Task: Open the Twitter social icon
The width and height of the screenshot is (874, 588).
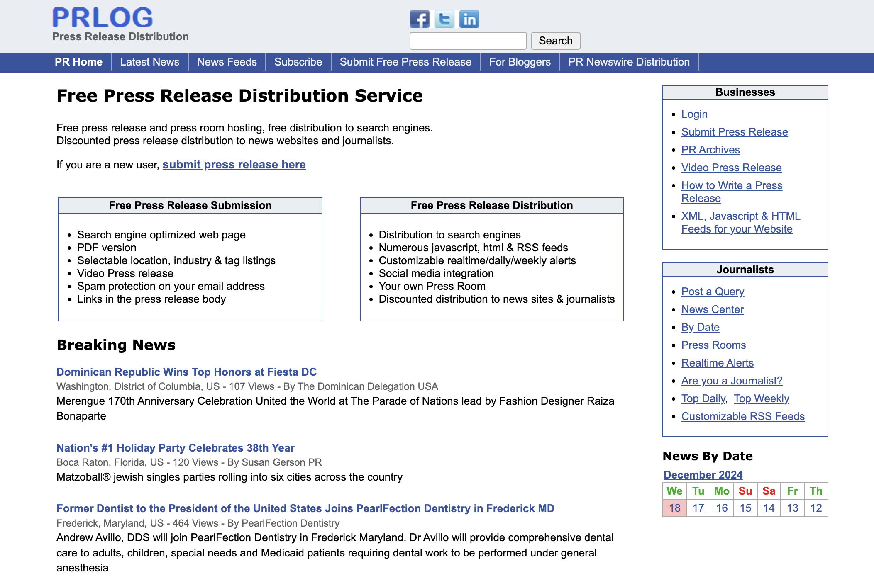Action: point(444,19)
